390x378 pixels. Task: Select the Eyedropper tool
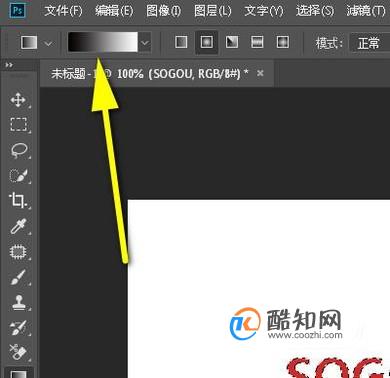click(18, 226)
